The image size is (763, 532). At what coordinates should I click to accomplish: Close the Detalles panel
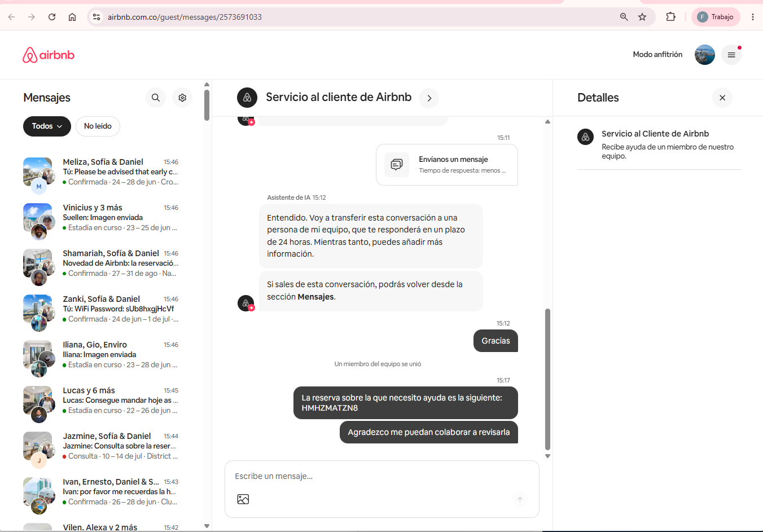tap(722, 98)
